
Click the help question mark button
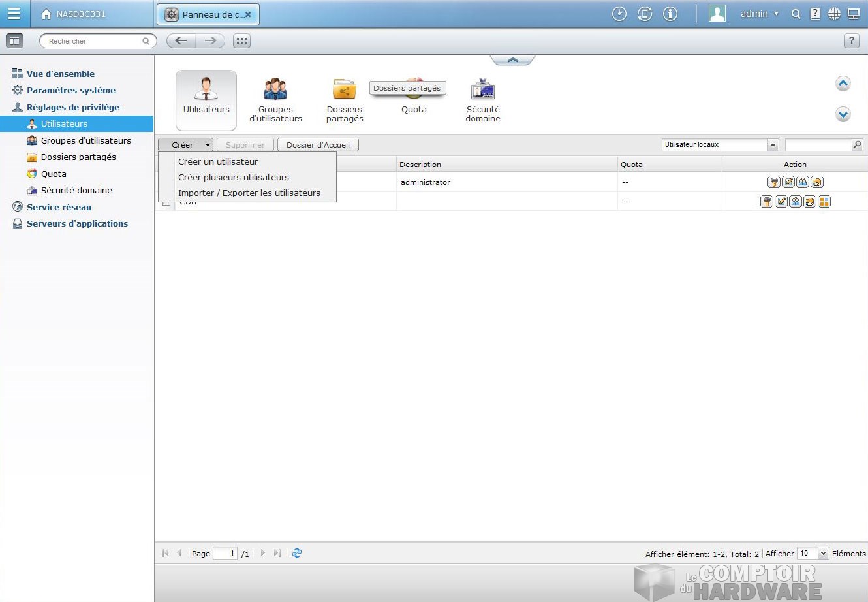tap(851, 41)
